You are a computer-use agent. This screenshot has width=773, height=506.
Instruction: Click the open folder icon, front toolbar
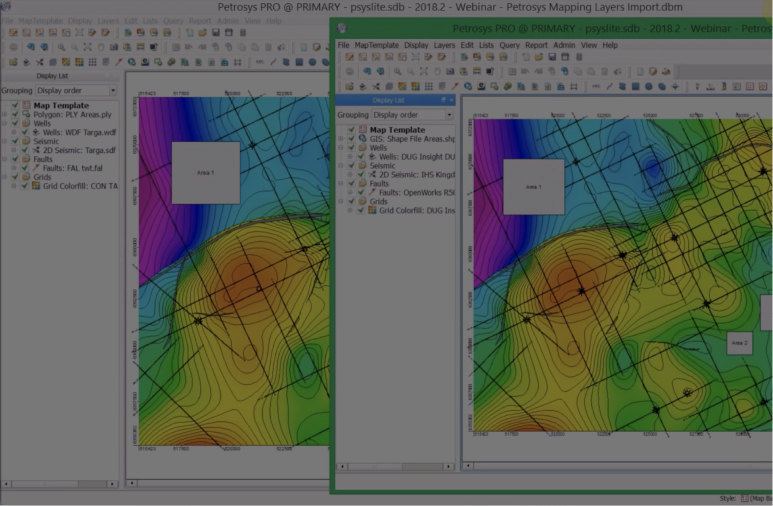click(539, 58)
